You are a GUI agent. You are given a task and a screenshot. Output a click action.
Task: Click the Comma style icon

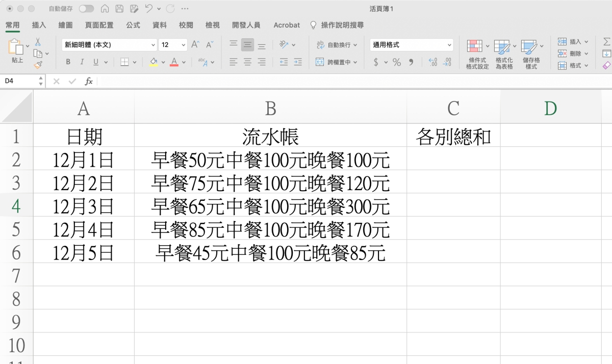pyautogui.click(x=411, y=62)
